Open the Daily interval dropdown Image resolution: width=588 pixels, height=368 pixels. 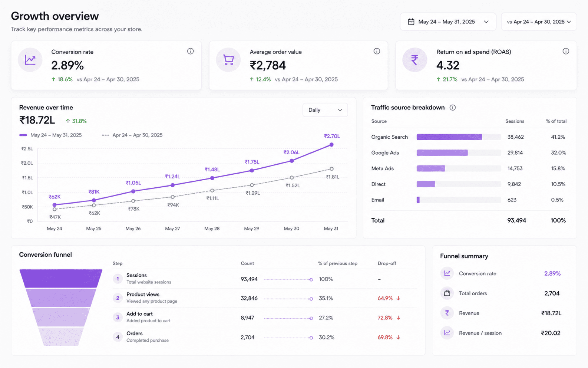pyautogui.click(x=325, y=110)
